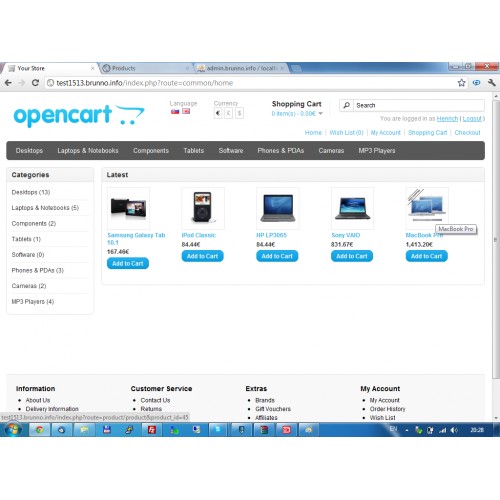Image resolution: width=500 pixels, height=500 pixels.
Task: Open the About Us footer link
Action: [38, 400]
